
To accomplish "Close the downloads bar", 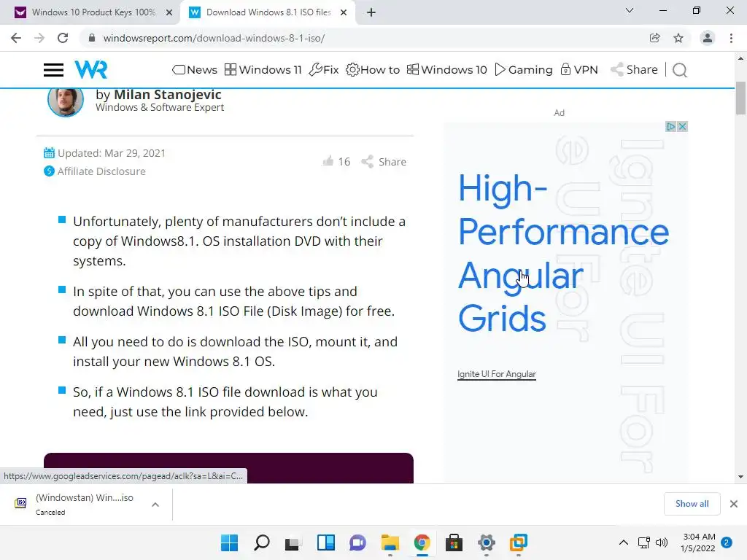I will 734,504.
